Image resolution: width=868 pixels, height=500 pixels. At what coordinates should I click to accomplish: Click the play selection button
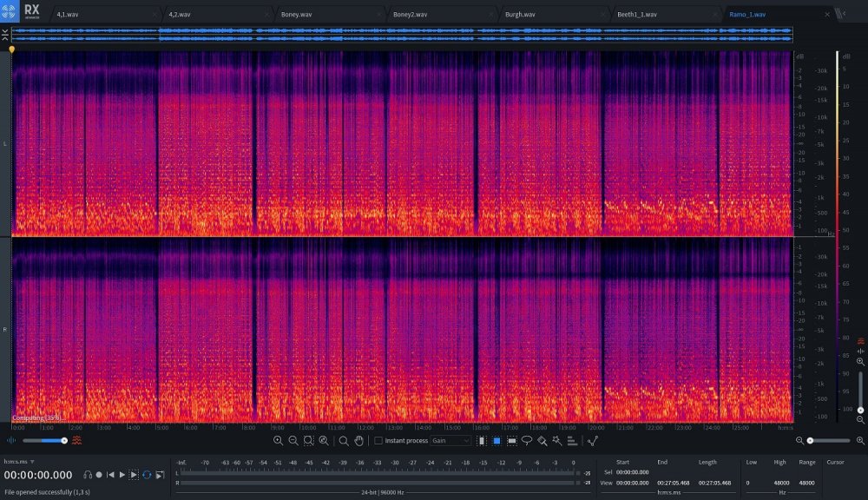click(134, 475)
